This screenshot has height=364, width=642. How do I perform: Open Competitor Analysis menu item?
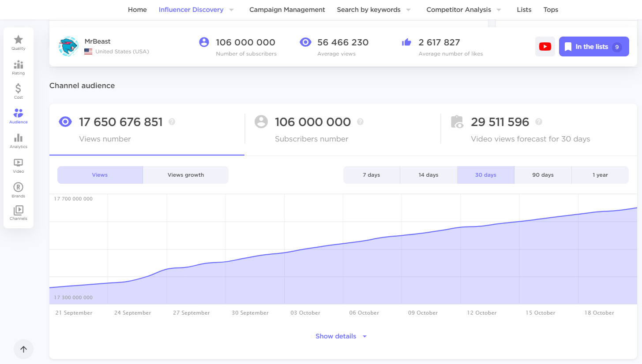click(458, 10)
